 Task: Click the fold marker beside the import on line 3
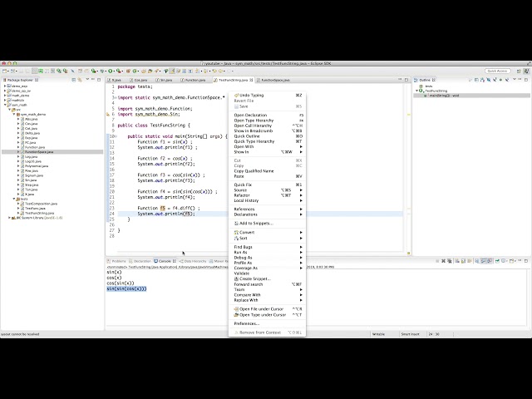click(x=116, y=98)
